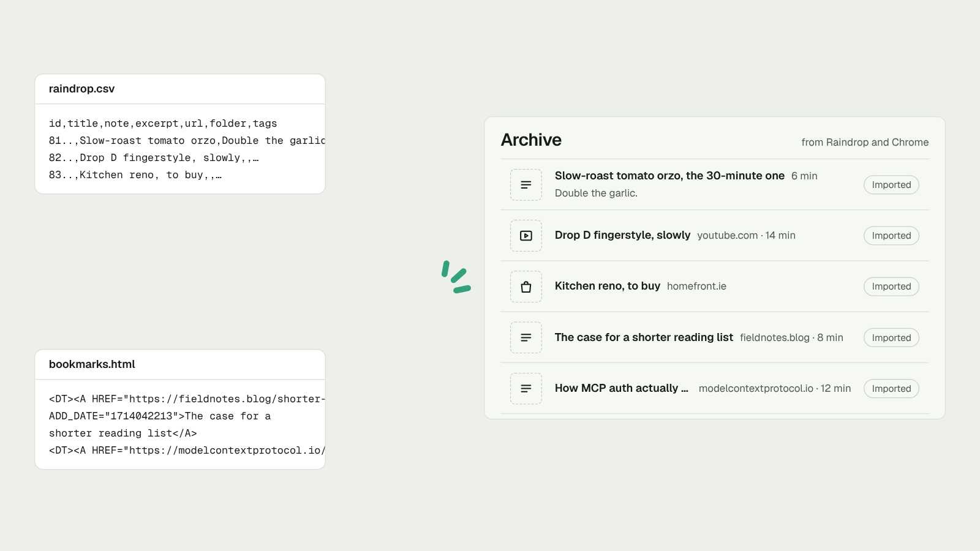Click CSV row starting with 82
The height and width of the screenshot is (551, 980).
[x=154, y=158]
